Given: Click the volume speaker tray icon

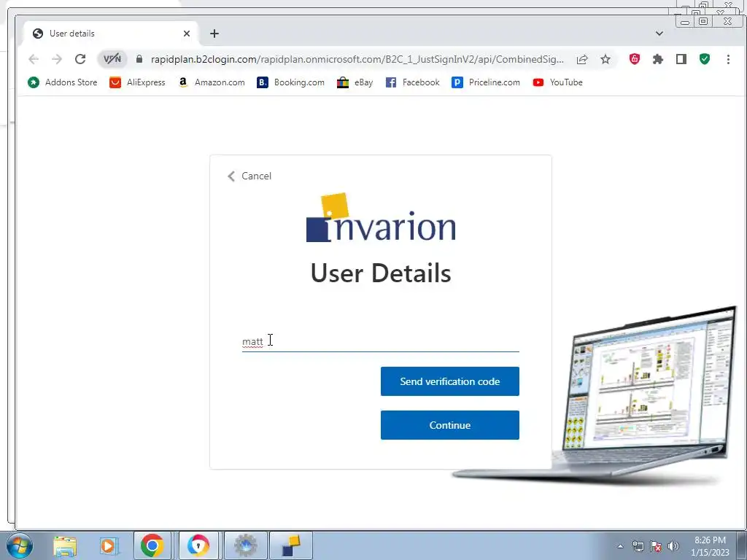Looking at the screenshot, I should click(x=673, y=547).
